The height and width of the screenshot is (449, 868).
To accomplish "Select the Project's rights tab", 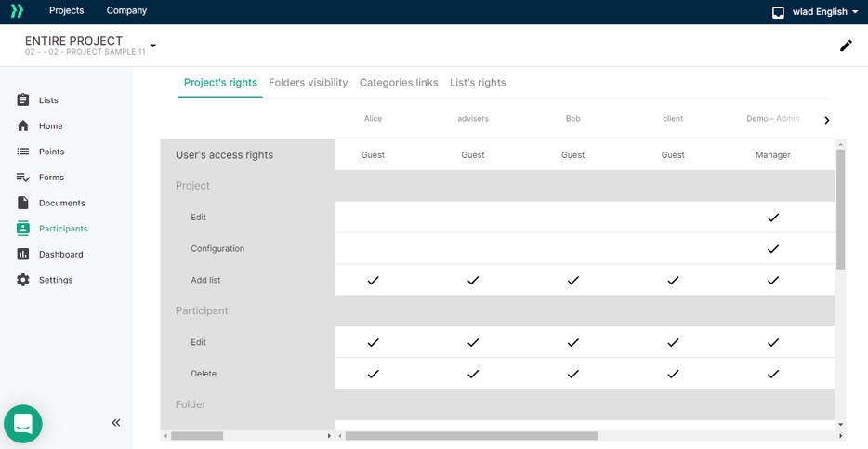I will point(220,83).
